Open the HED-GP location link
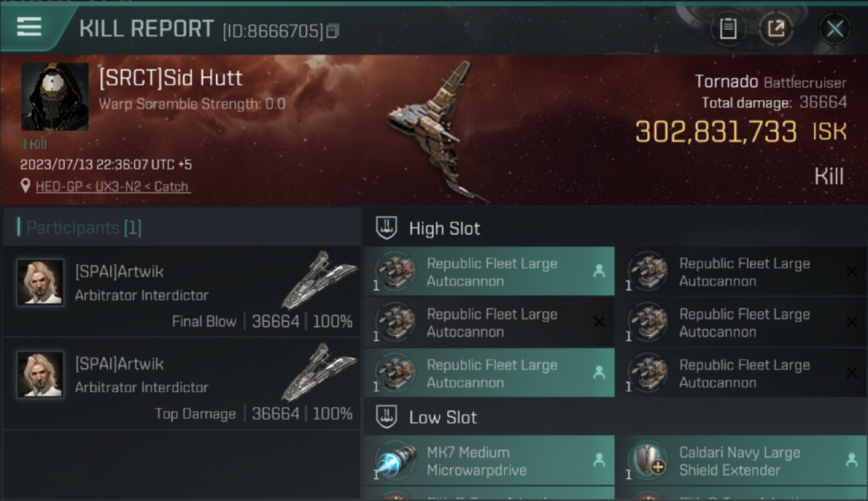868x501 pixels. (x=112, y=186)
